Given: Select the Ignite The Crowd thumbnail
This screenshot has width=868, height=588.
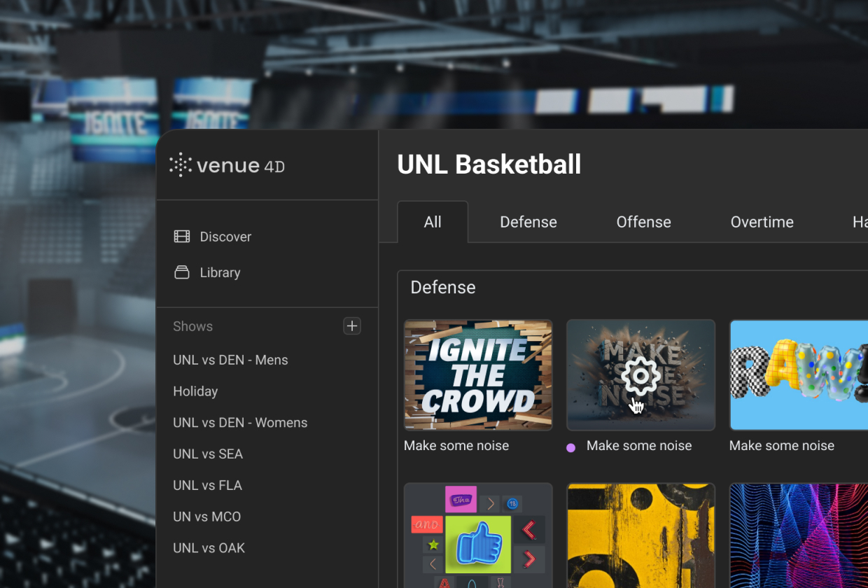Looking at the screenshot, I should [478, 374].
